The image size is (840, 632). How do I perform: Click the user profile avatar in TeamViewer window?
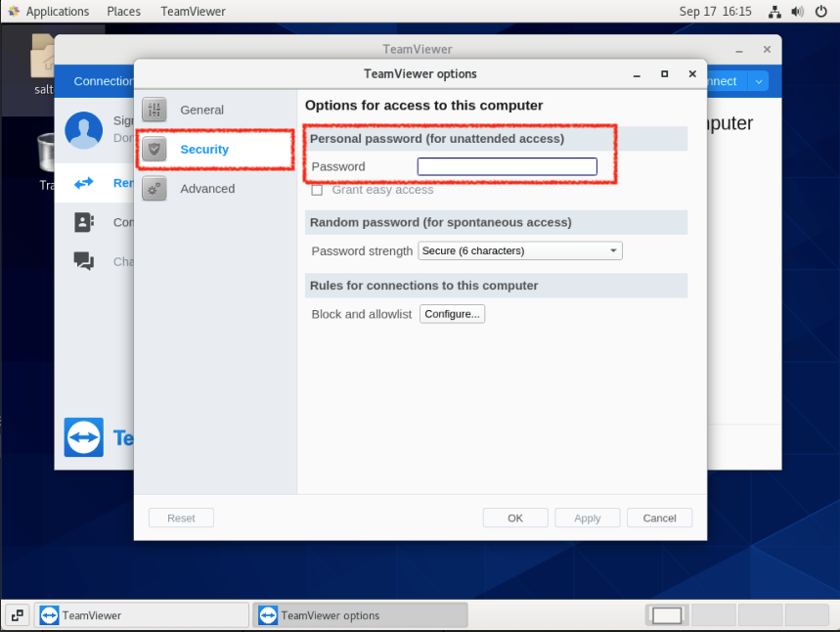point(83,130)
